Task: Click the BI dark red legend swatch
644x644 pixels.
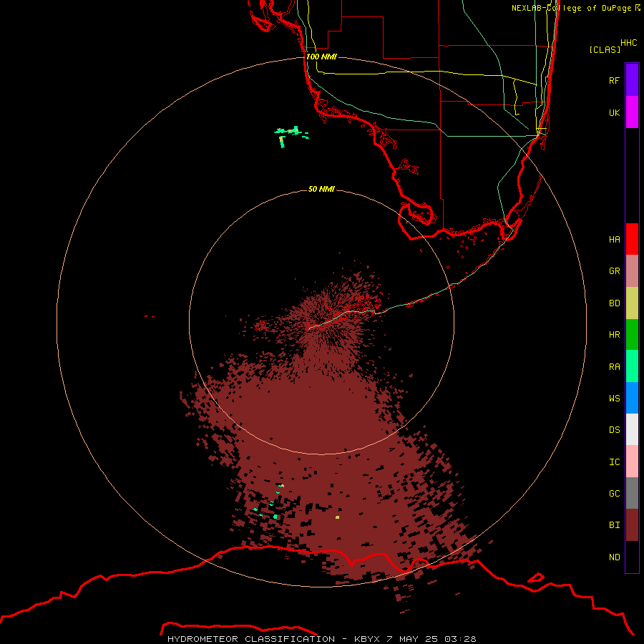Action: pos(632,525)
